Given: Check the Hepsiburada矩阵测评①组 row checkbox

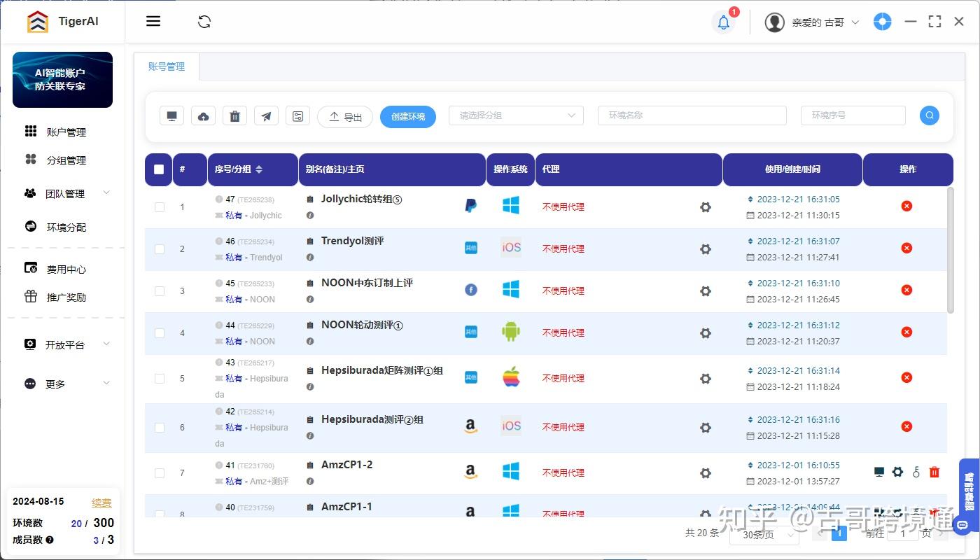Looking at the screenshot, I should [159, 378].
